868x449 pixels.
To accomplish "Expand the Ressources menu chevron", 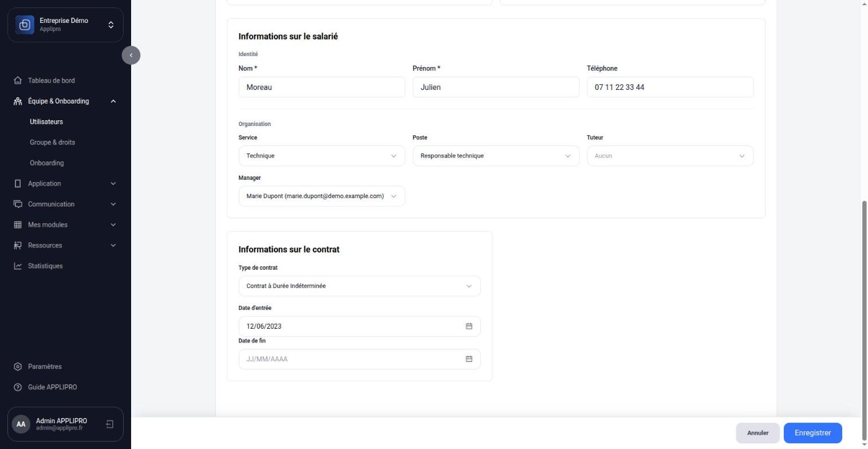I will (x=113, y=246).
